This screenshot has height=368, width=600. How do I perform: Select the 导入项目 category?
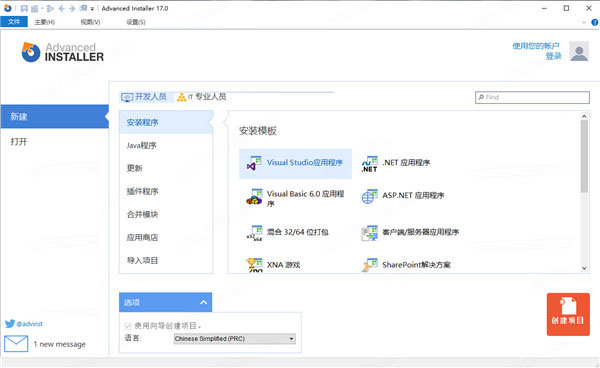(166, 260)
